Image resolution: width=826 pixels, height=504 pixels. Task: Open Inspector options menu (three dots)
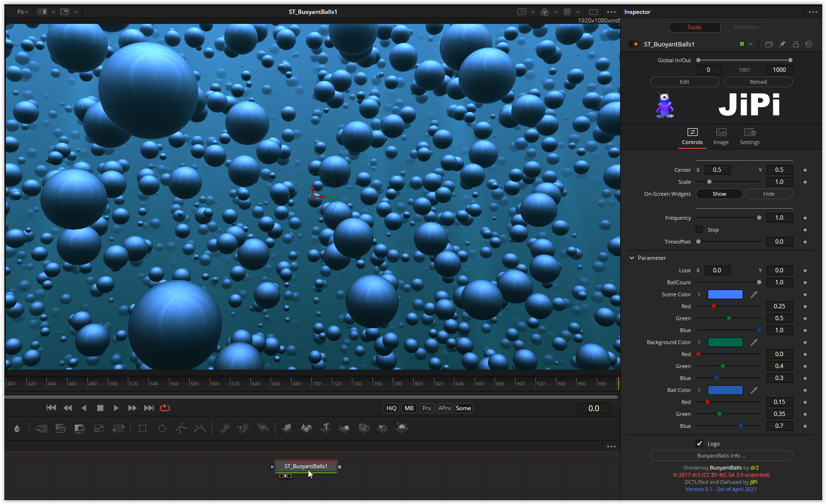tap(813, 12)
